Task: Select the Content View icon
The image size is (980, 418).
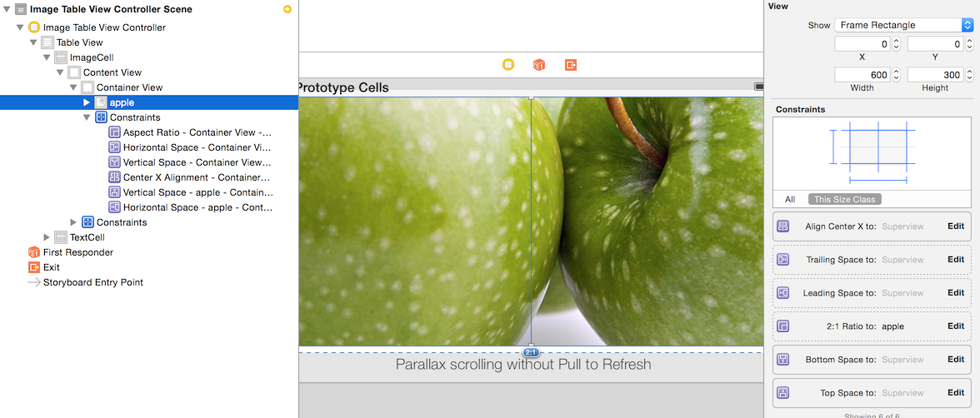Action: (74, 72)
